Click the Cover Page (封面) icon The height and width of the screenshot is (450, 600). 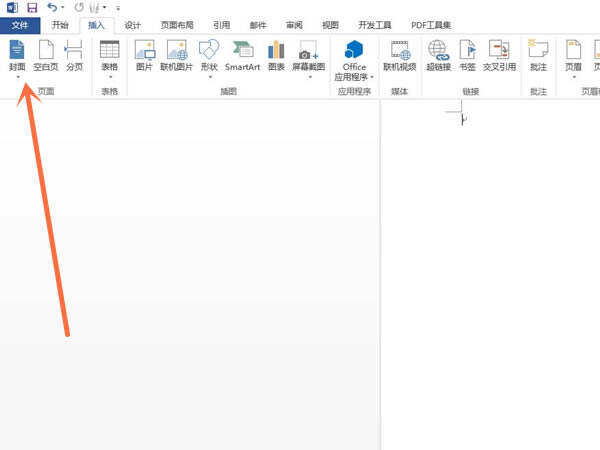point(17,50)
